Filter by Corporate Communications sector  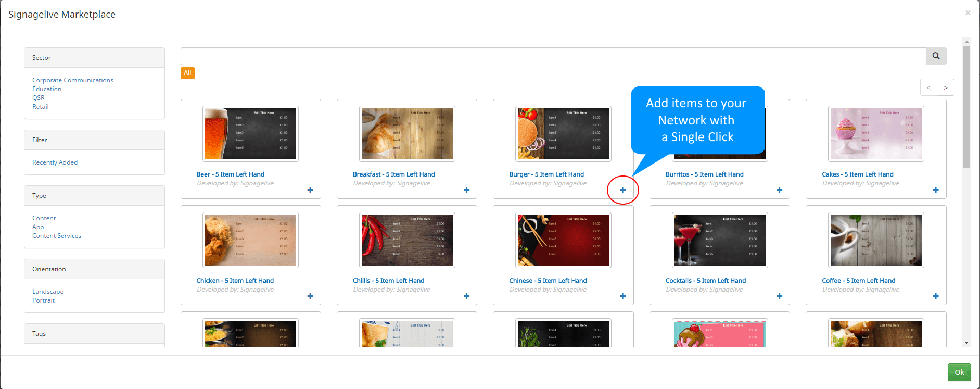(x=73, y=80)
